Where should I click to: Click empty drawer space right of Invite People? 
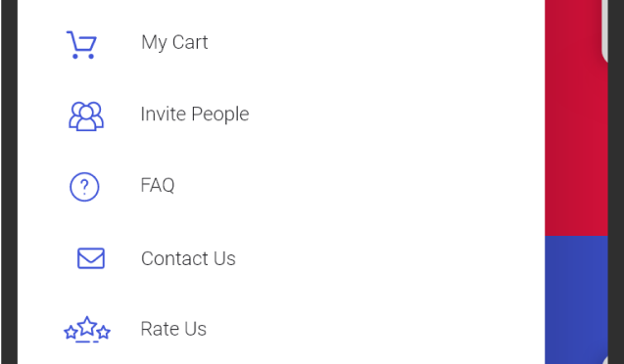tap(398, 114)
